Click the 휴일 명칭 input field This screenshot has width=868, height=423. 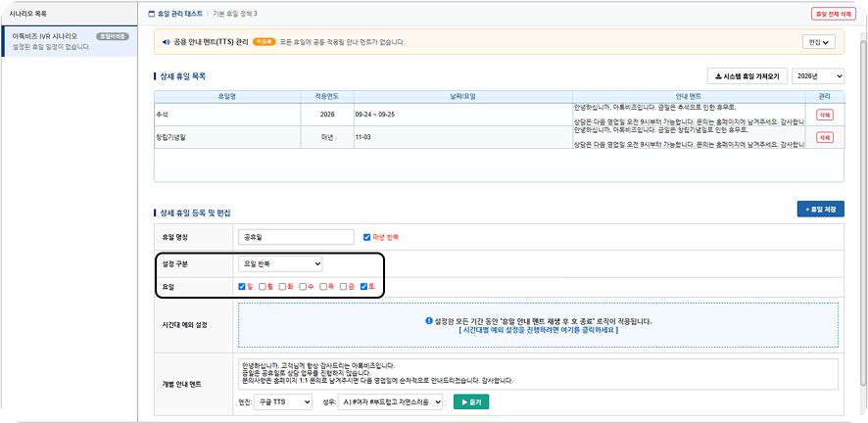[296, 237]
